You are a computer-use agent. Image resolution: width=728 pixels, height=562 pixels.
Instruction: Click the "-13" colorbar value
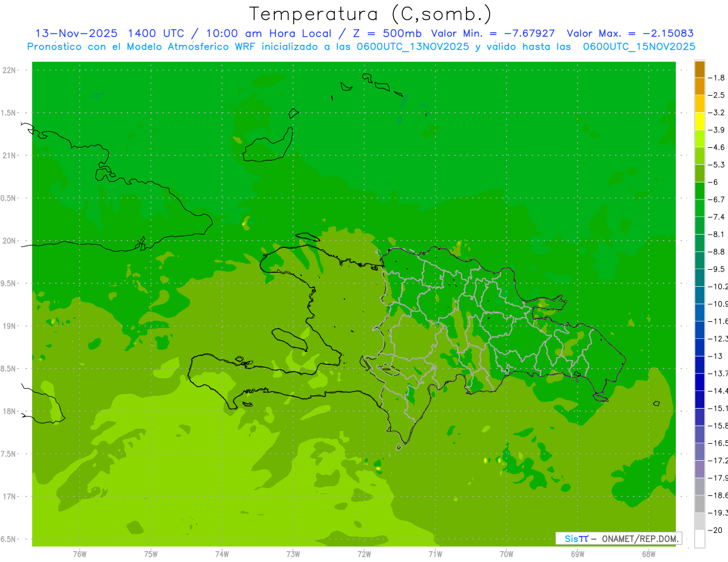715,356
